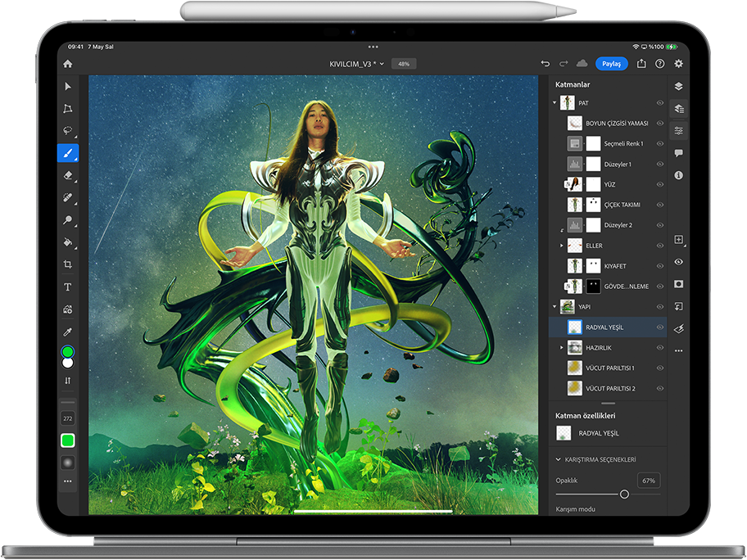Image resolution: width=747 pixels, height=560 pixels.
Task: Select the GÖVDE...NLEME layer
Action: (x=608, y=287)
